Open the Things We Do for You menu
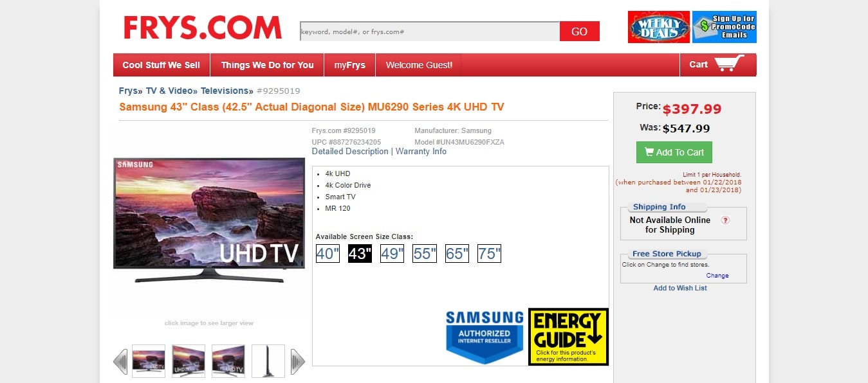This screenshot has width=868, height=383. pos(267,65)
